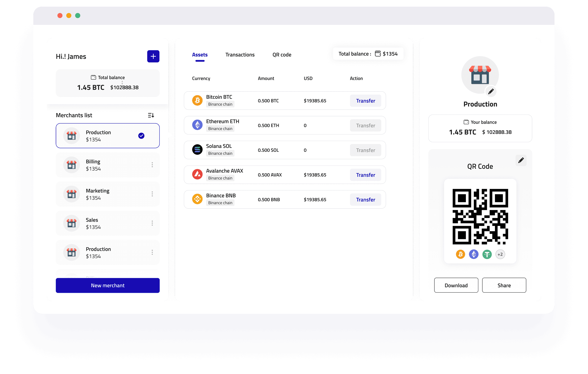The height and width of the screenshot is (374, 588).
Task: Click the Bitcoin icon below QR code
Action: coord(460,254)
